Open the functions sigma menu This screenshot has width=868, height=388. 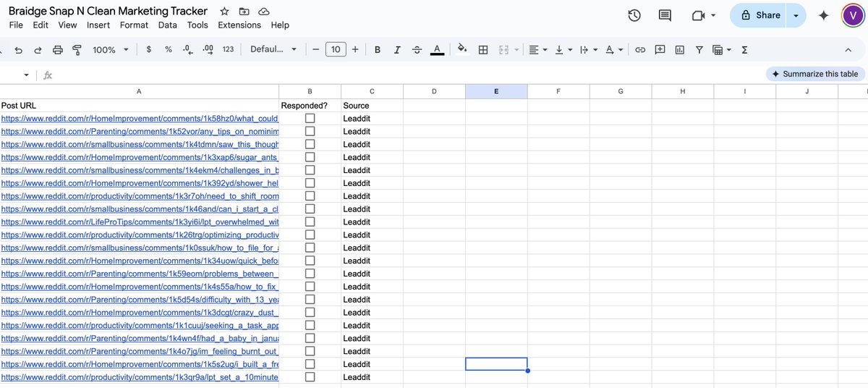[744, 50]
